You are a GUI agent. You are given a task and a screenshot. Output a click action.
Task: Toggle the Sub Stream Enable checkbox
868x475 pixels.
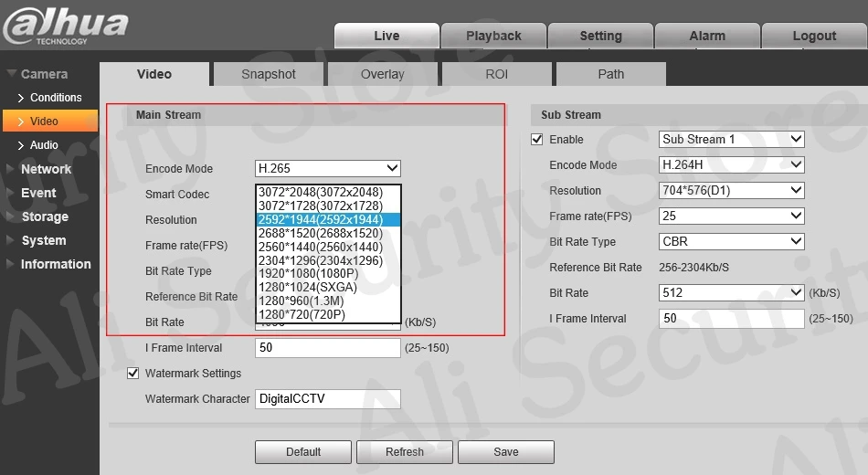pyautogui.click(x=536, y=140)
